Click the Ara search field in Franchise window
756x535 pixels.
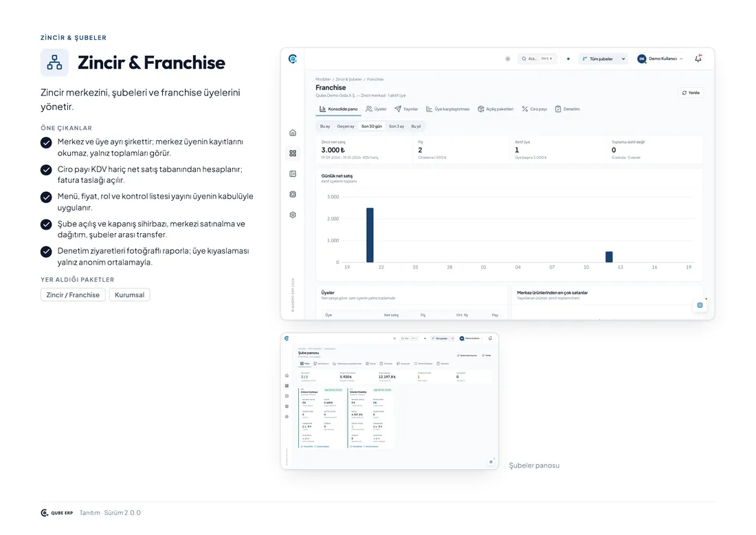tap(537, 59)
